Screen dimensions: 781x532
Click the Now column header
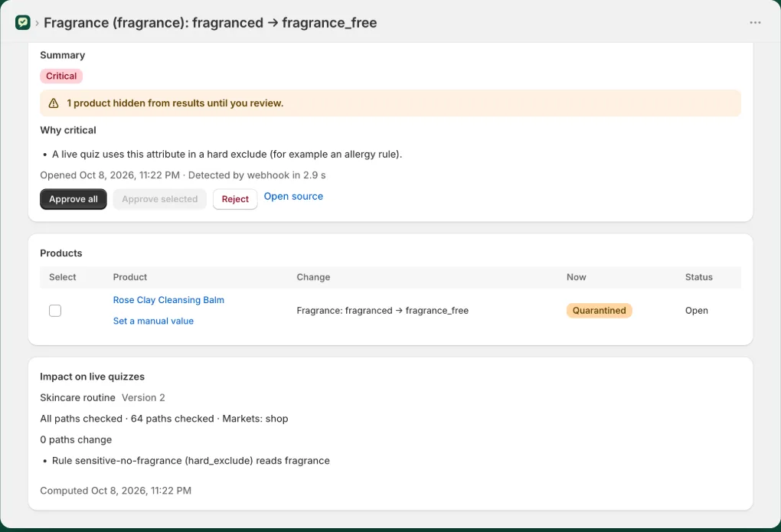pyautogui.click(x=577, y=277)
